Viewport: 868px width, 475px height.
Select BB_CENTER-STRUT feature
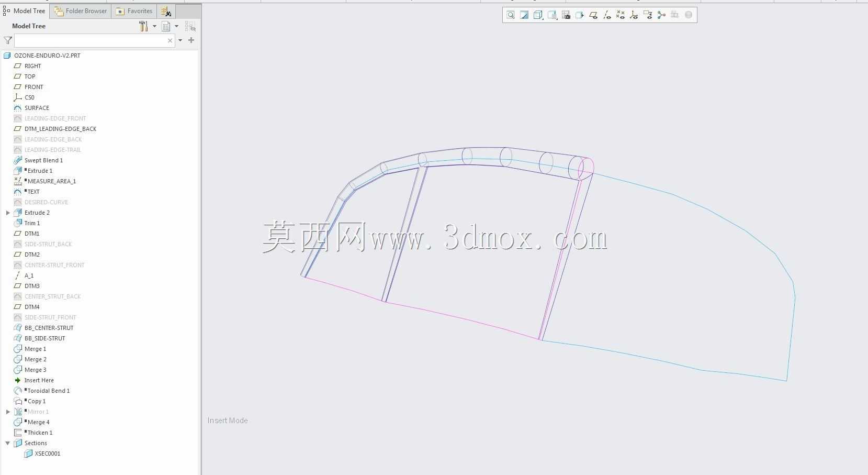point(49,328)
